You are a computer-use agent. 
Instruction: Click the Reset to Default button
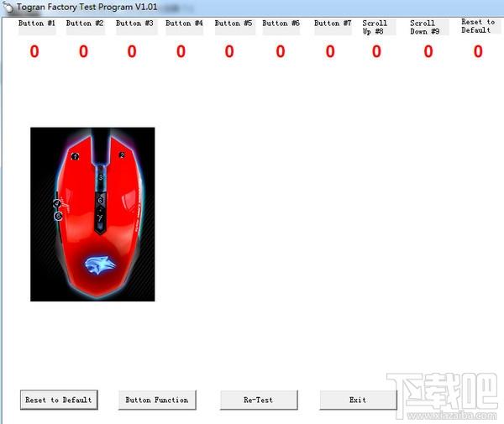pyautogui.click(x=59, y=400)
